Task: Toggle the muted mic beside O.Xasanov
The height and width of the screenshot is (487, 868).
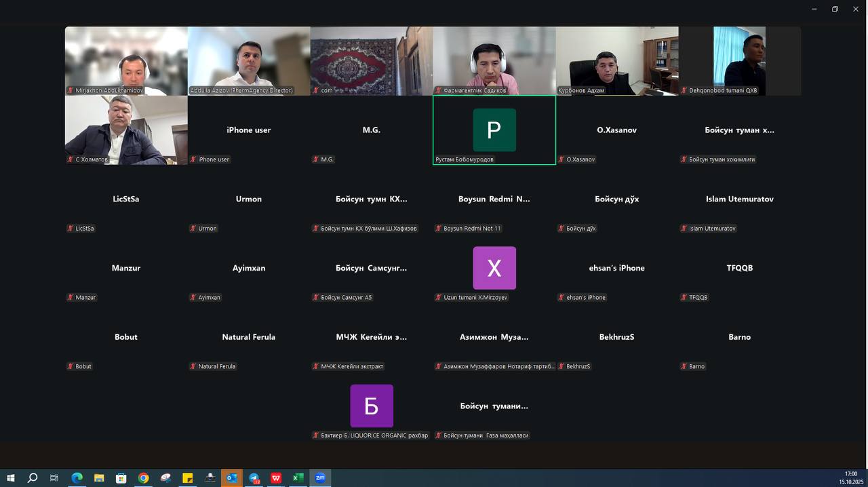Action: (561, 159)
